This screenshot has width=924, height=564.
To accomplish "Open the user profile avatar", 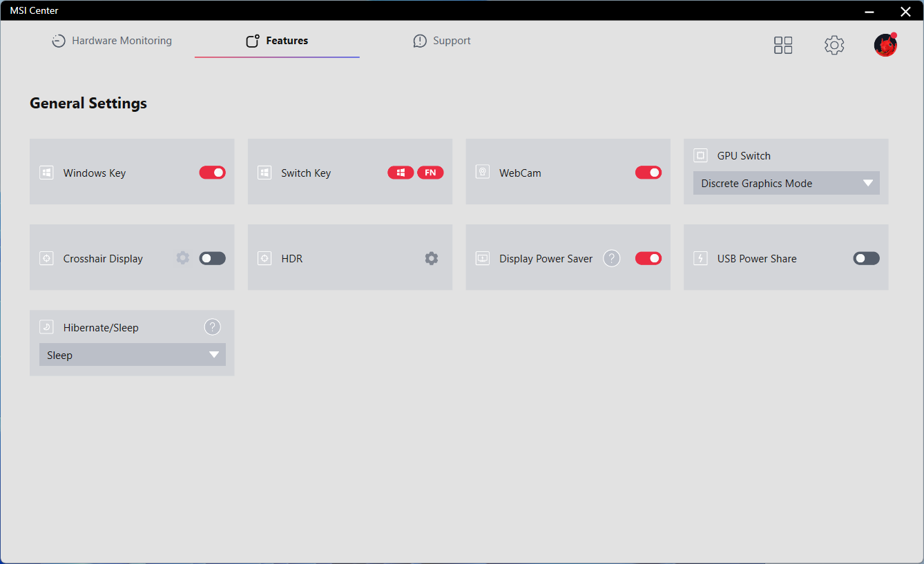I will (x=885, y=45).
